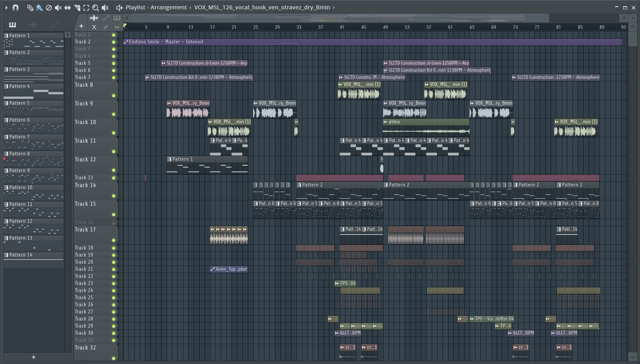Click the fade curve icon
This screenshot has width=640, height=364.
tap(106, 27)
